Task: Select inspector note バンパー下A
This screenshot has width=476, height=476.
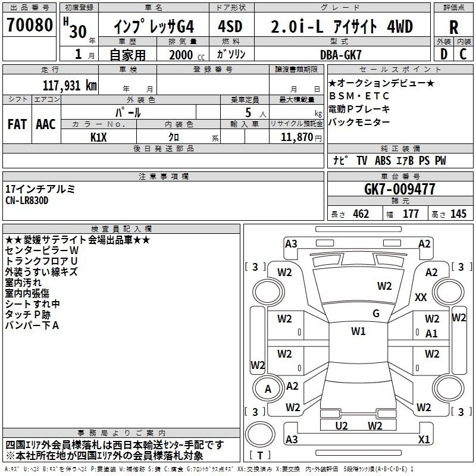Action: click(32, 325)
